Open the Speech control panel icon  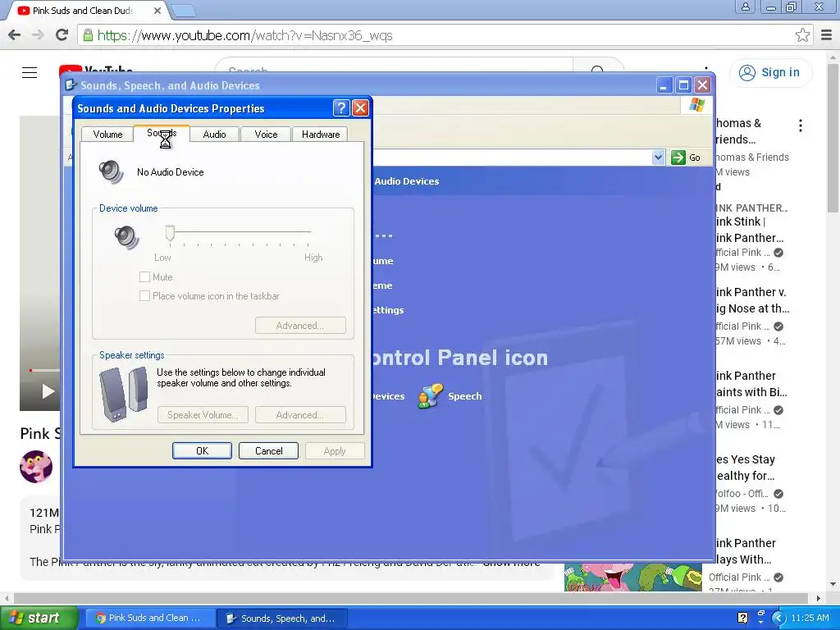pyautogui.click(x=450, y=396)
